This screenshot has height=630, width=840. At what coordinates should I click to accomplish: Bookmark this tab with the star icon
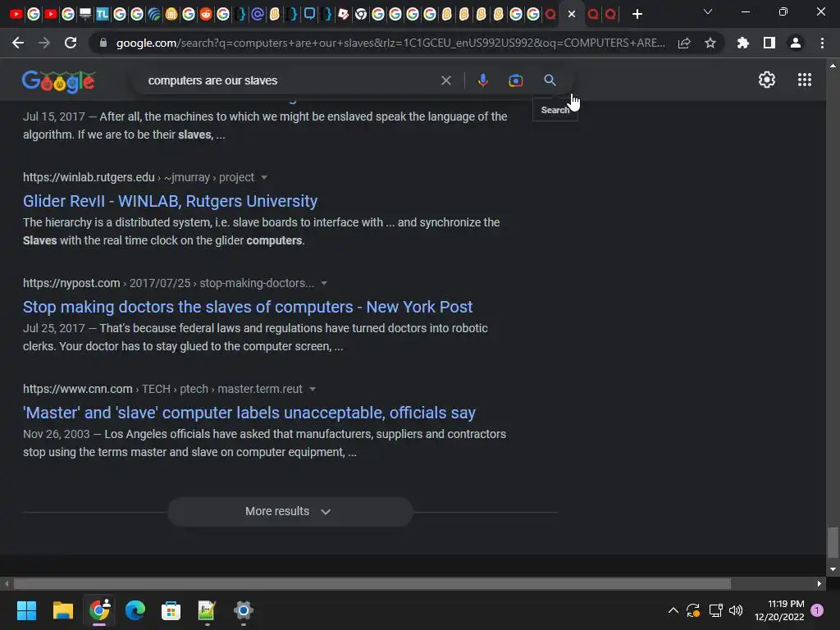710,43
